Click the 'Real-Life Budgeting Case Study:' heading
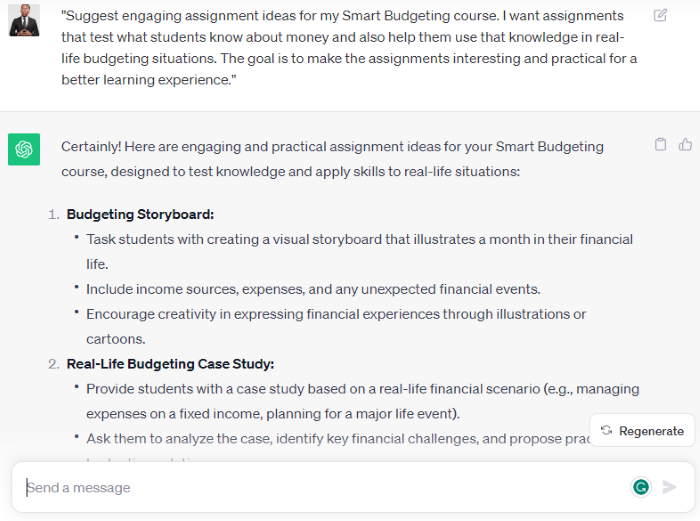700x521 pixels. (x=170, y=364)
